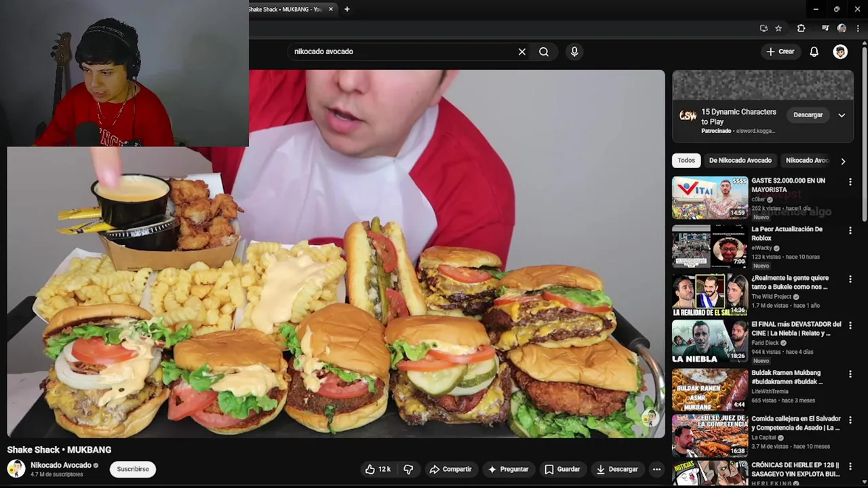This screenshot has height=488, width=868.
Task: Bookmark this page with the star icon
Action: (778, 28)
